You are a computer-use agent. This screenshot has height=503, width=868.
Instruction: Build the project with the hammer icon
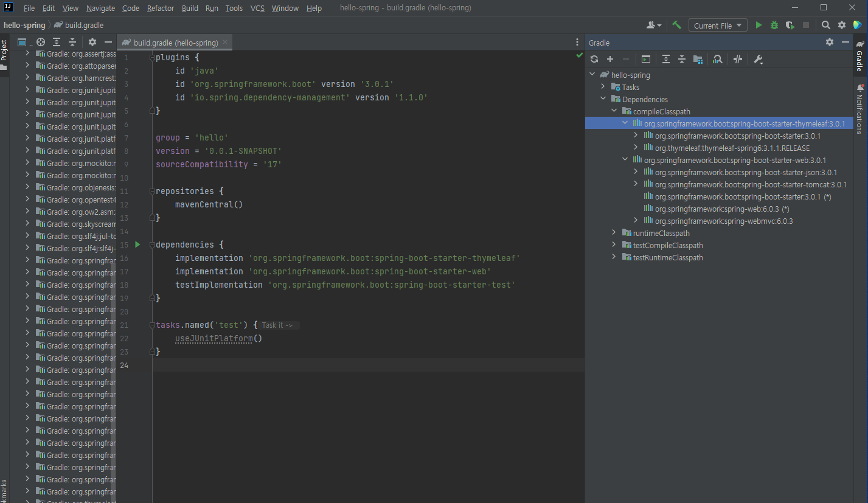(x=676, y=25)
